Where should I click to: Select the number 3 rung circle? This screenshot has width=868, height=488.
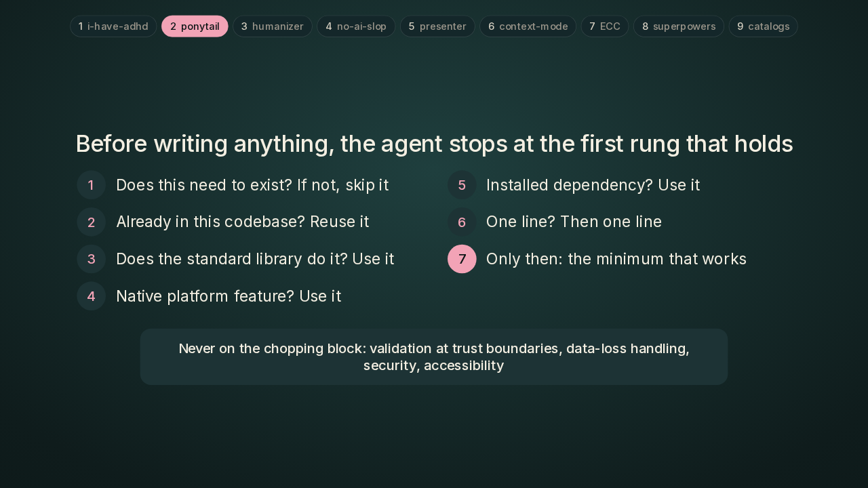(x=92, y=259)
